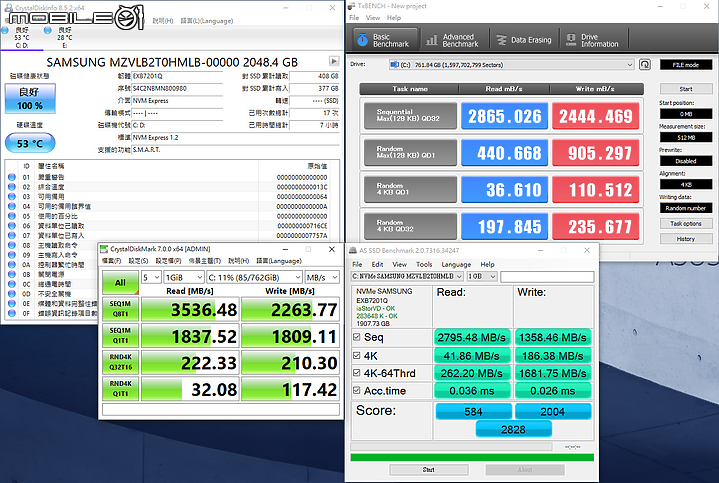Open AS SSD Tools menu

[424, 264]
